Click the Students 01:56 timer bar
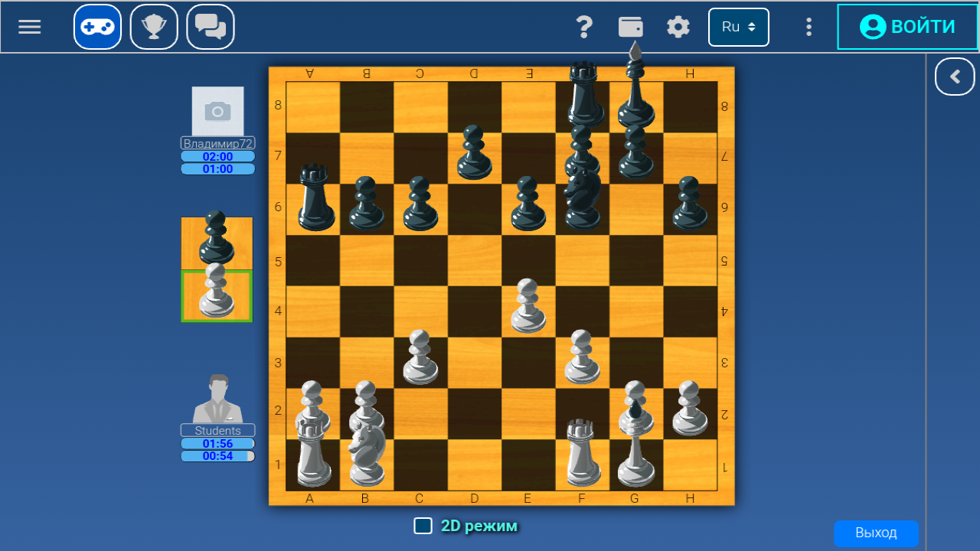Screen dimensions: 980x551 coord(217,443)
